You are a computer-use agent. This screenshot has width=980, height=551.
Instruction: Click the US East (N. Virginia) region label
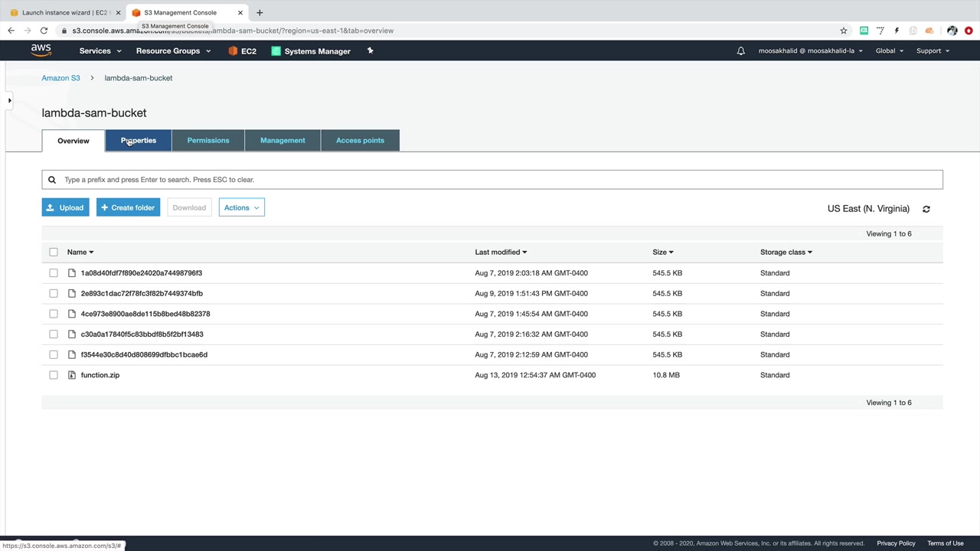point(868,209)
